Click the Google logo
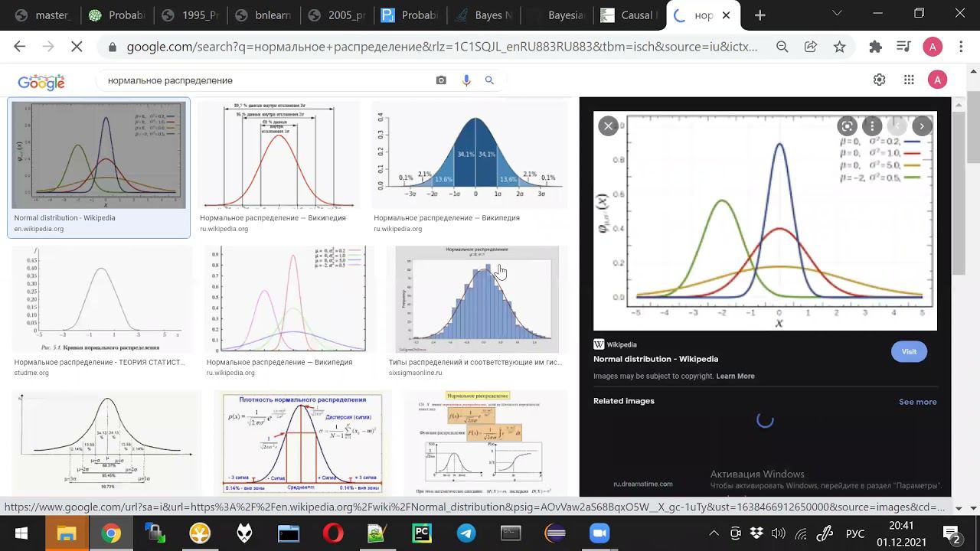The height and width of the screenshot is (551, 980). click(x=41, y=81)
